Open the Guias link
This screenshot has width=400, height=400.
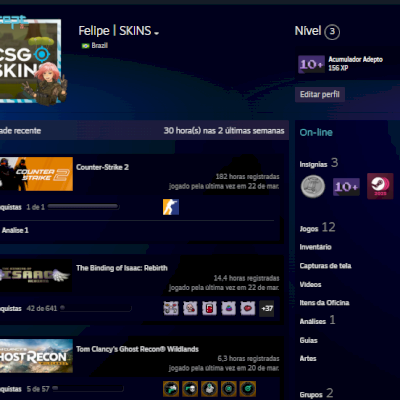pos(308,340)
